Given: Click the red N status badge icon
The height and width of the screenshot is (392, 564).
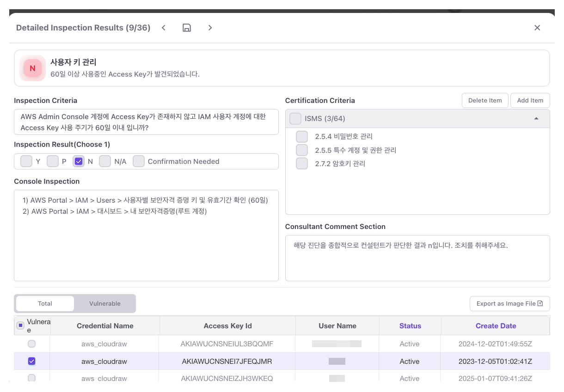Looking at the screenshot, I should [32, 68].
